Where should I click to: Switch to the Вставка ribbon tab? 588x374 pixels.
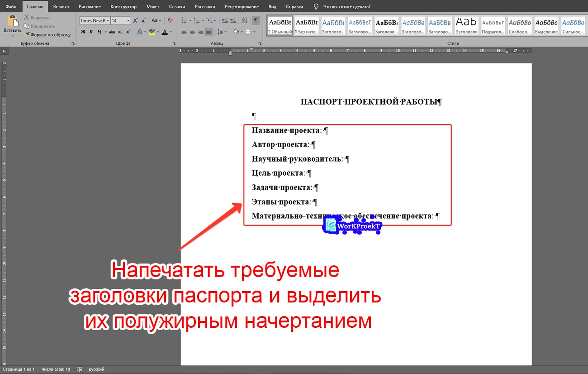[61, 6]
